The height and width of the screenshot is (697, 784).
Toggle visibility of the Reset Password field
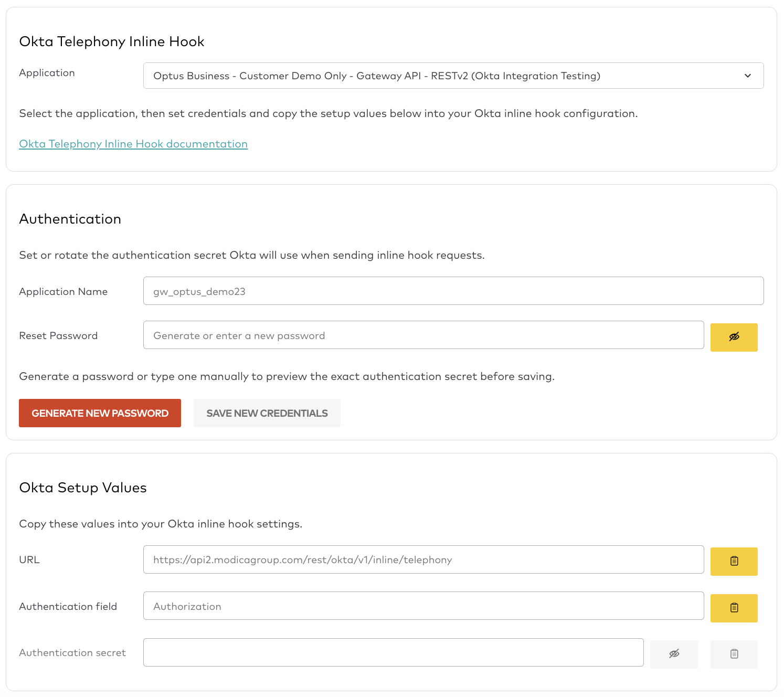tap(734, 337)
